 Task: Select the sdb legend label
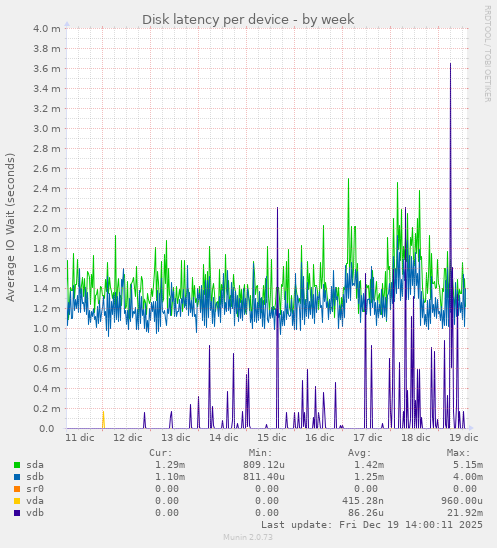click(x=35, y=477)
